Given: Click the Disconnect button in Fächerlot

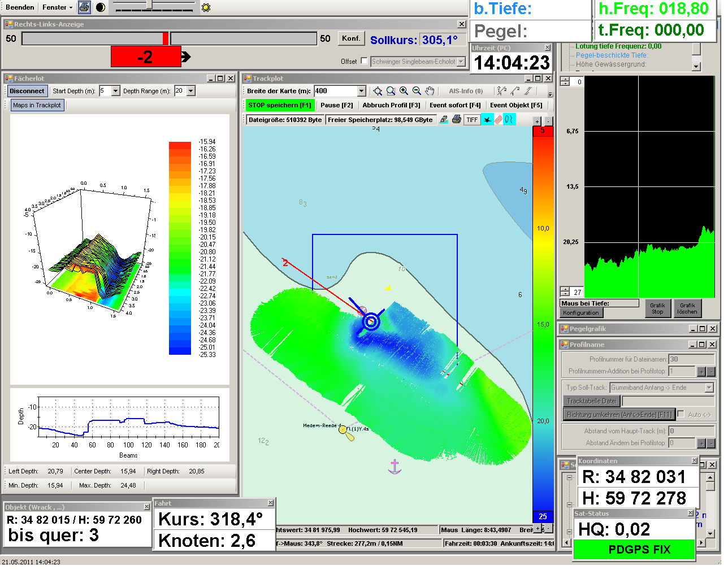Looking at the screenshot, I should tap(27, 91).
